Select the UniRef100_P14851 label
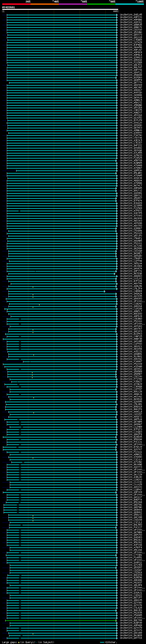 click(x=131, y=557)
